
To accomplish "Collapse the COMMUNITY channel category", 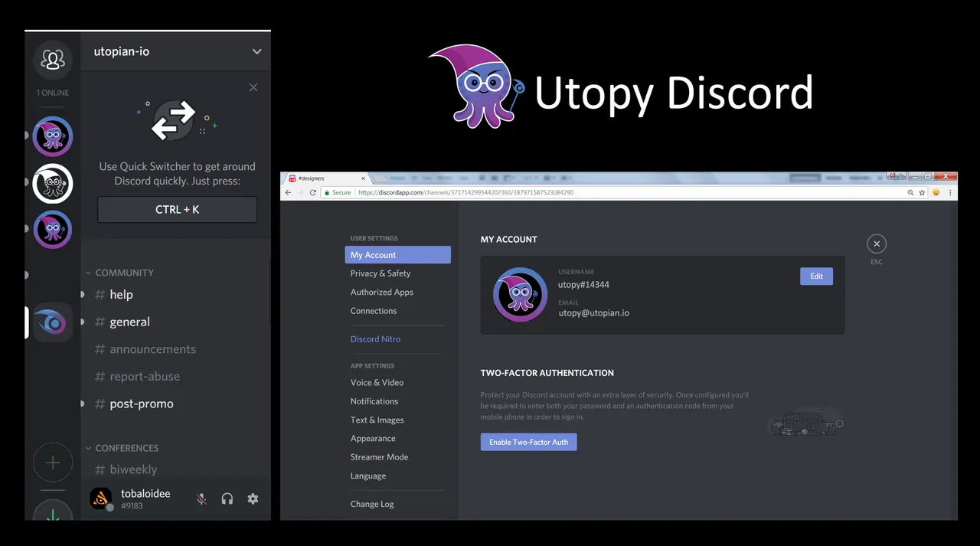I will click(x=120, y=273).
